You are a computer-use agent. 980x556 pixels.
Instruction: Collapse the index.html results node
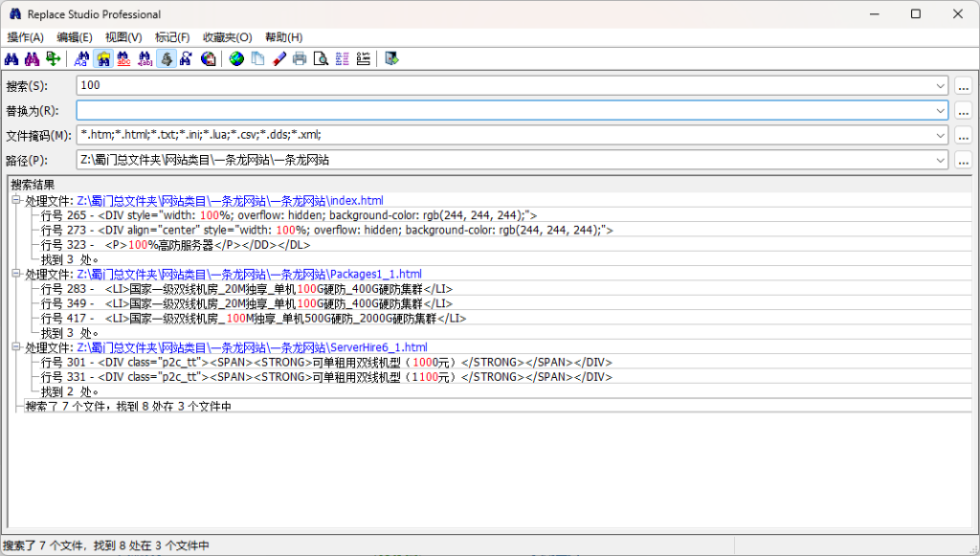tap(15, 201)
